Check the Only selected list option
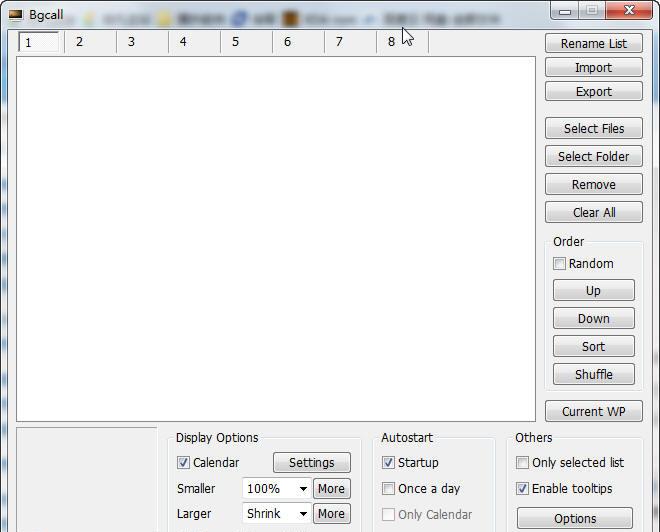 523,463
